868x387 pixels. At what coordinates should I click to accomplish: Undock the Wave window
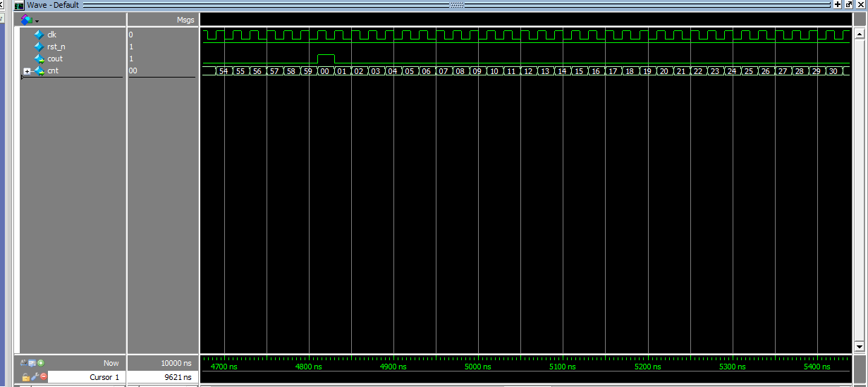849,4
